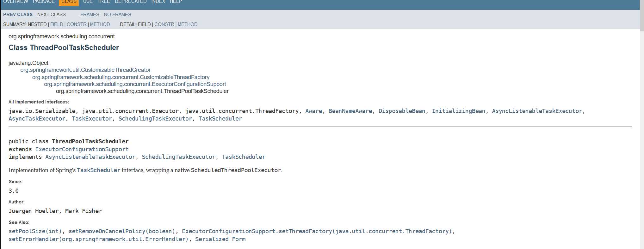Jump to FIELD in the summary row
This screenshot has height=249, width=644.
click(57, 24)
